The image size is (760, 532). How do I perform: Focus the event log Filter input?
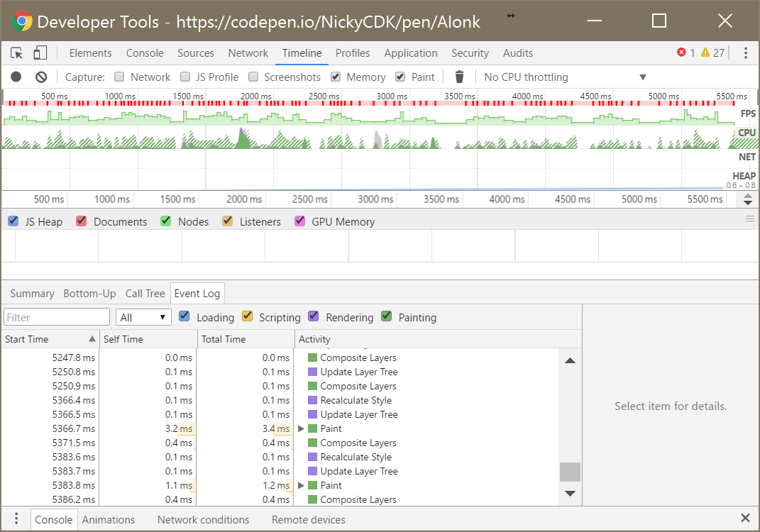pyautogui.click(x=57, y=317)
